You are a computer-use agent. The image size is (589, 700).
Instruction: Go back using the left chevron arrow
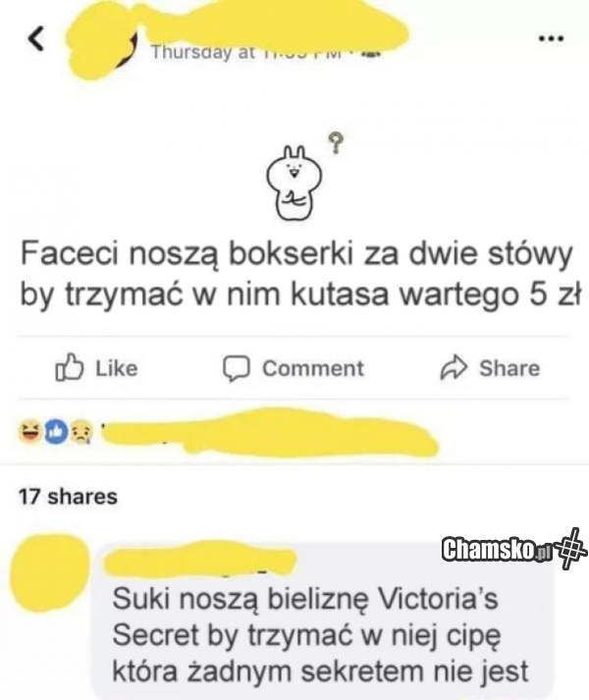click(x=36, y=38)
